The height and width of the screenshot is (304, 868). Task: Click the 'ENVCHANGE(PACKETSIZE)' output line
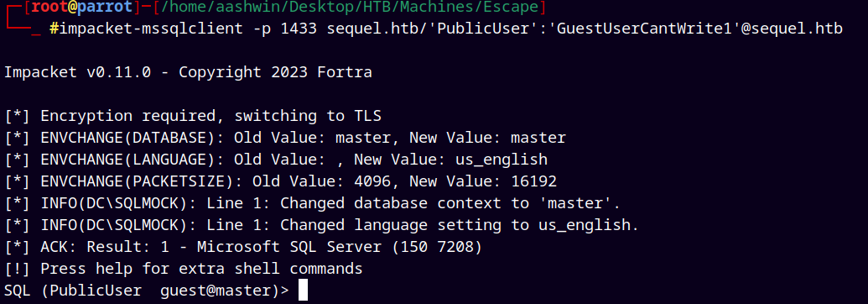coord(281,181)
